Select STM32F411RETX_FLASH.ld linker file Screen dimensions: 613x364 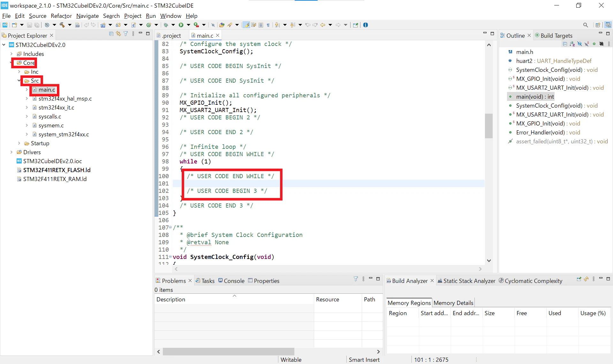[57, 170]
